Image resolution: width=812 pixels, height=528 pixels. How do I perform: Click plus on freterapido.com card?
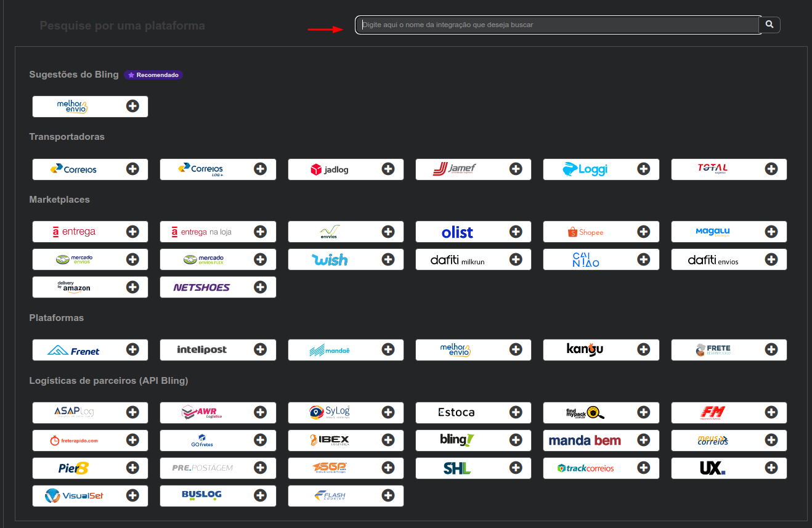point(132,440)
